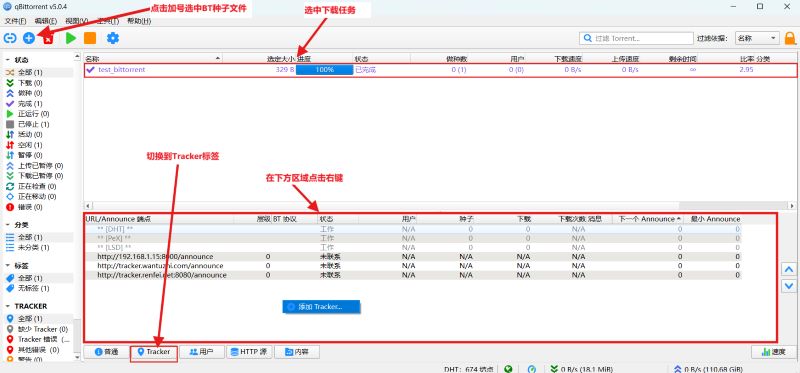Image resolution: width=800 pixels, height=373 pixels.
Task: Select 未分类 (1) under 分类
Action: (x=34, y=247)
